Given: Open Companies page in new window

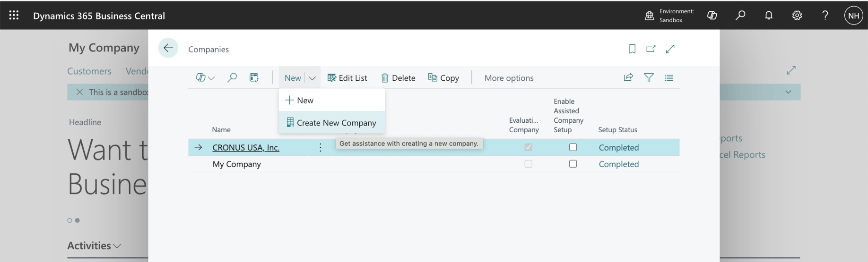Looking at the screenshot, I should [x=651, y=49].
